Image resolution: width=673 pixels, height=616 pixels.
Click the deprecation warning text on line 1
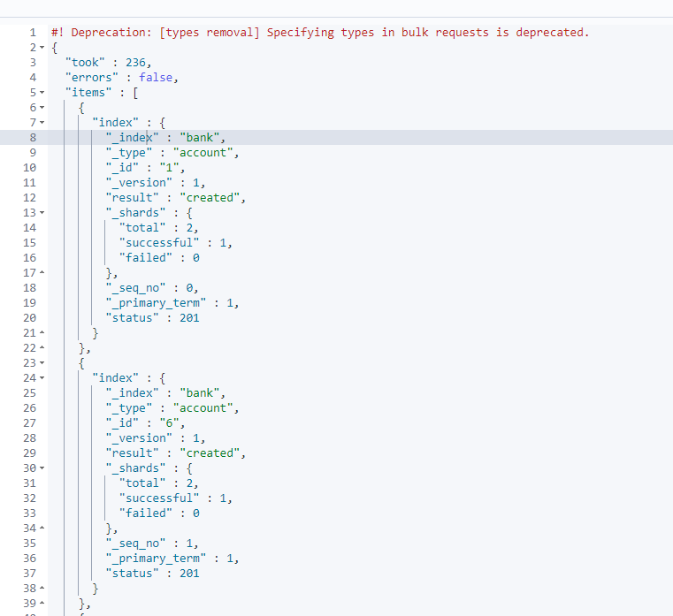coord(320,33)
